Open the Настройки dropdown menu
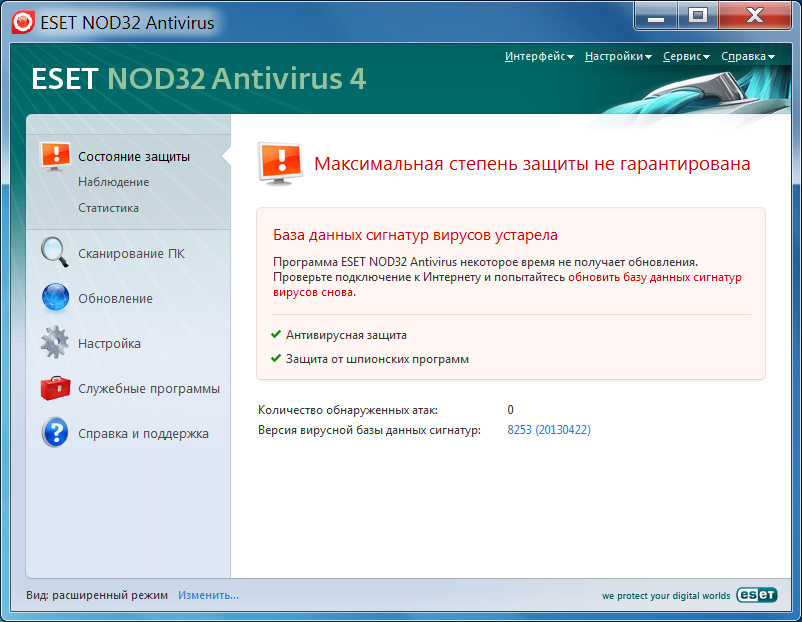The image size is (802, 622). pos(618,56)
